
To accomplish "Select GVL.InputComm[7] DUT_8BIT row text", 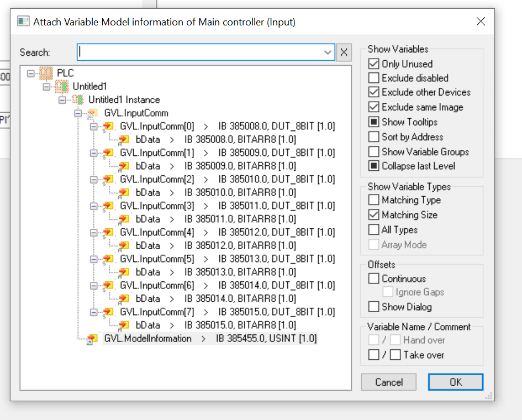I will coord(228,312).
